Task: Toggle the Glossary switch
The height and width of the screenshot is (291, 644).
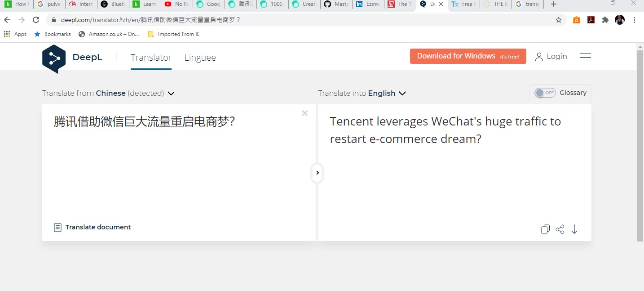Action: pyautogui.click(x=545, y=93)
